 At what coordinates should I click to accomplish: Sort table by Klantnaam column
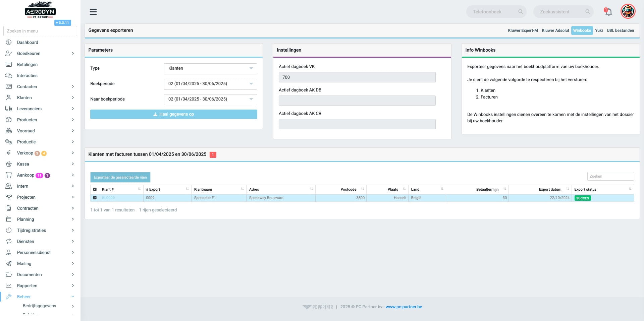pyautogui.click(x=219, y=189)
